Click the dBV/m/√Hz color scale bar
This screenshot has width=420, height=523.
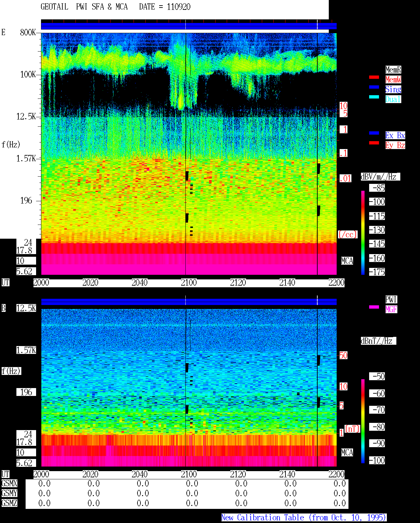[x=363, y=233]
